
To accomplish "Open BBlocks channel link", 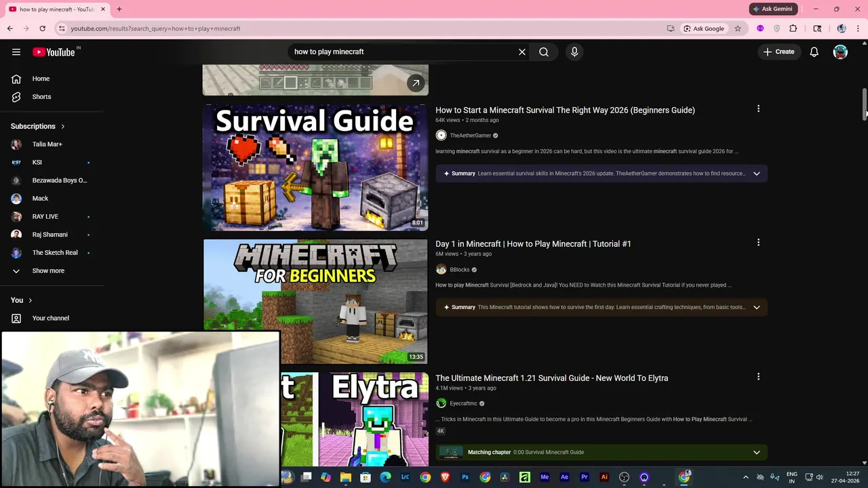I will 459,270.
